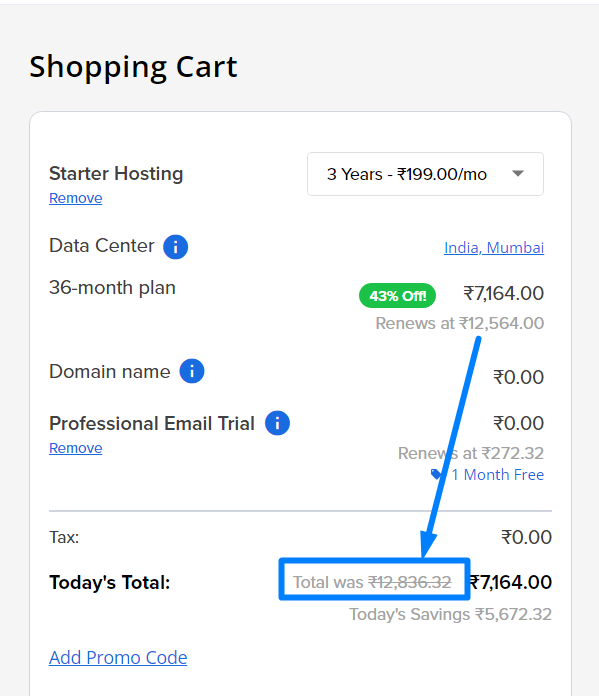The image size is (599, 696).
Task: Expand the 3 Years plan dropdown
Action: 425,174
